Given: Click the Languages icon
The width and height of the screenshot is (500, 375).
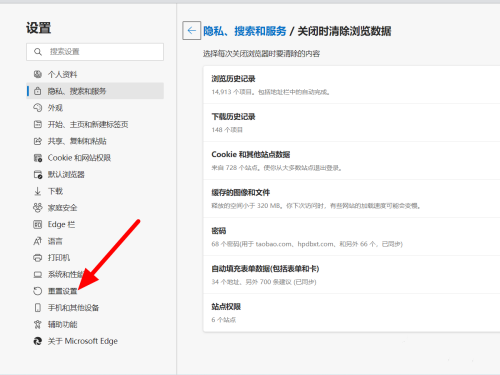Looking at the screenshot, I should coord(38,241).
